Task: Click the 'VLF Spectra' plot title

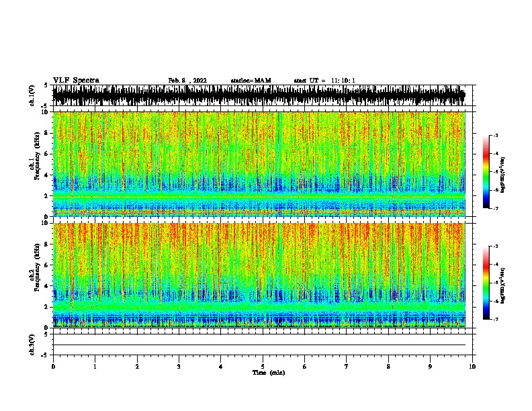Action: coord(76,81)
